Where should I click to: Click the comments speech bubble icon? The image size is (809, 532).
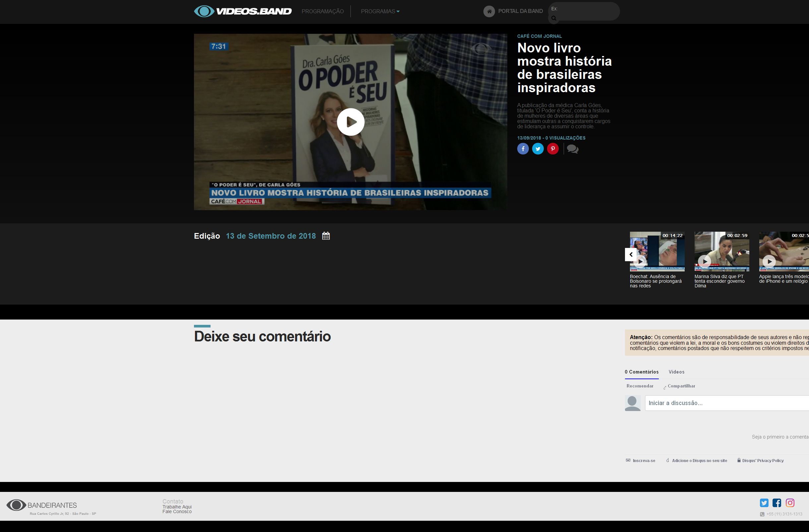click(572, 149)
